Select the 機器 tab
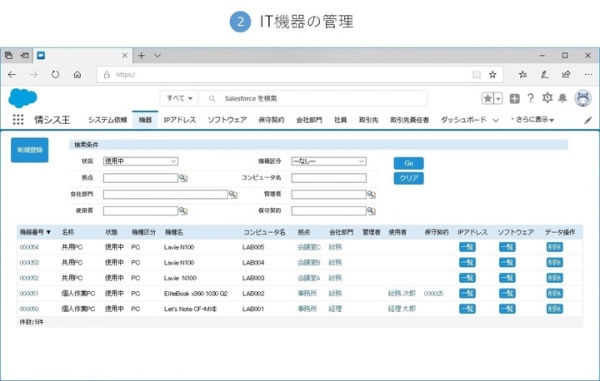Image resolution: width=600 pixels, height=381 pixels. (145, 120)
